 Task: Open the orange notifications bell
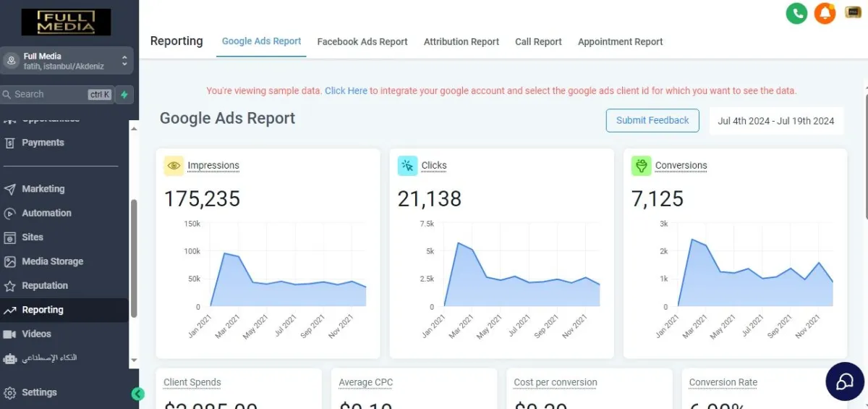click(825, 13)
